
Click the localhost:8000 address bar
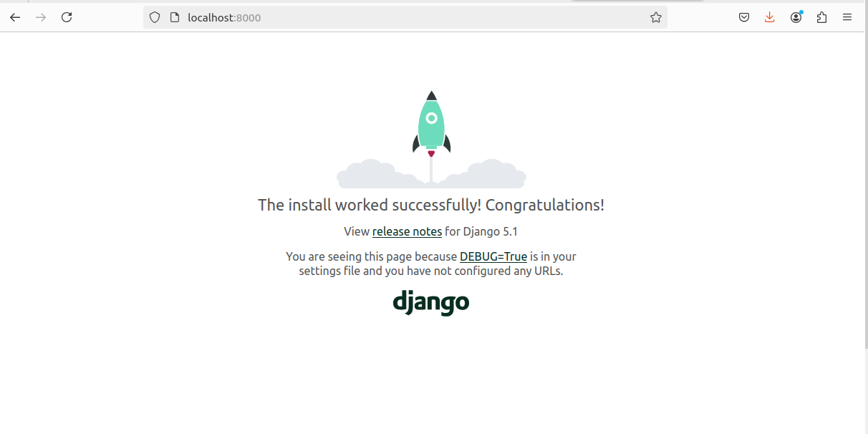(401, 17)
